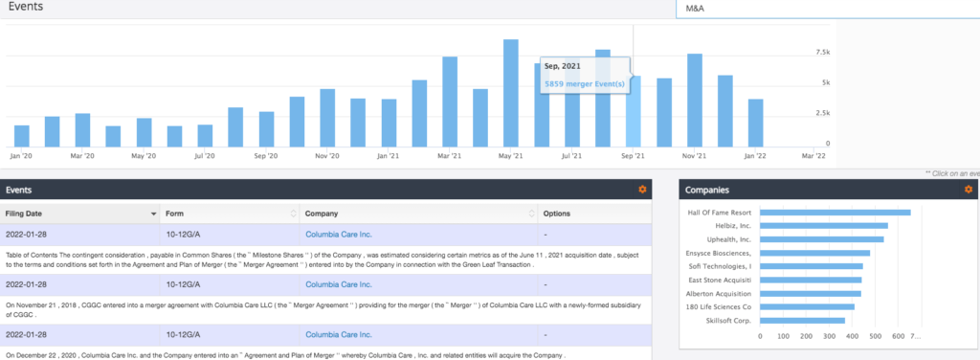
Task: Sort by Filing Date descending arrow
Action: [154, 214]
